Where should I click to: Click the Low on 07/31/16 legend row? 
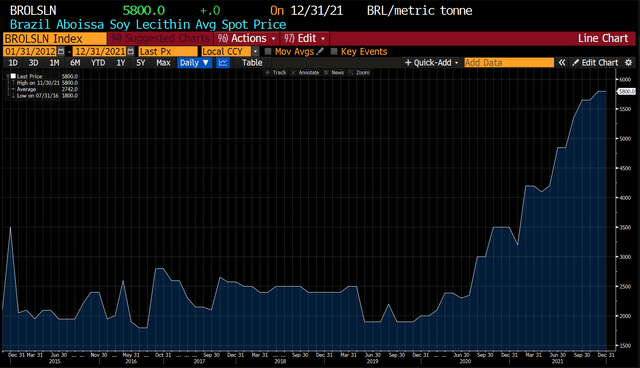tap(44, 95)
